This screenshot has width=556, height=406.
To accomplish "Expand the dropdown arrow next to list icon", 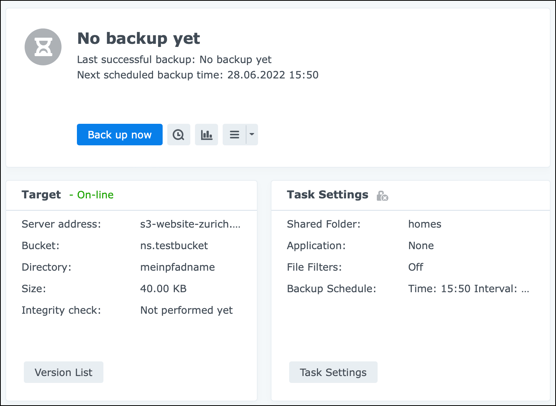I will click(x=252, y=134).
